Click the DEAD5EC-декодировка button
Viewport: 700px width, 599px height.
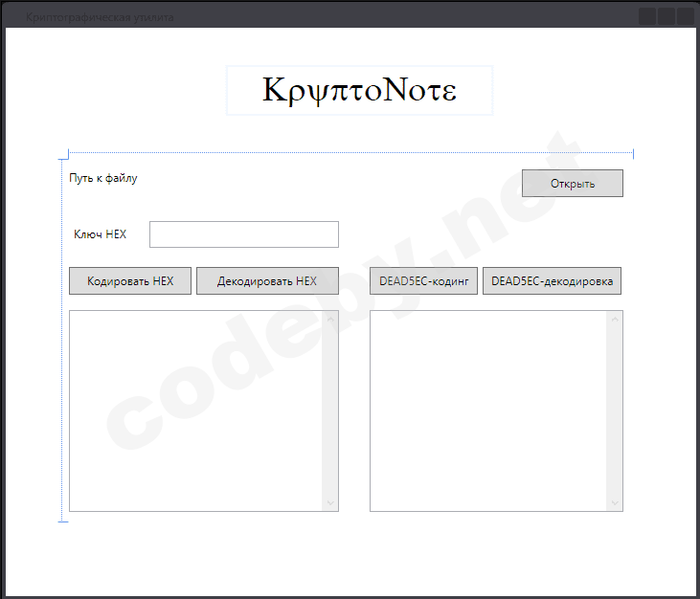click(552, 281)
